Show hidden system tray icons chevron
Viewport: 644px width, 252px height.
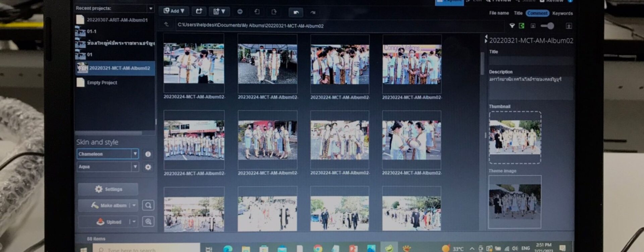coord(472,249)
